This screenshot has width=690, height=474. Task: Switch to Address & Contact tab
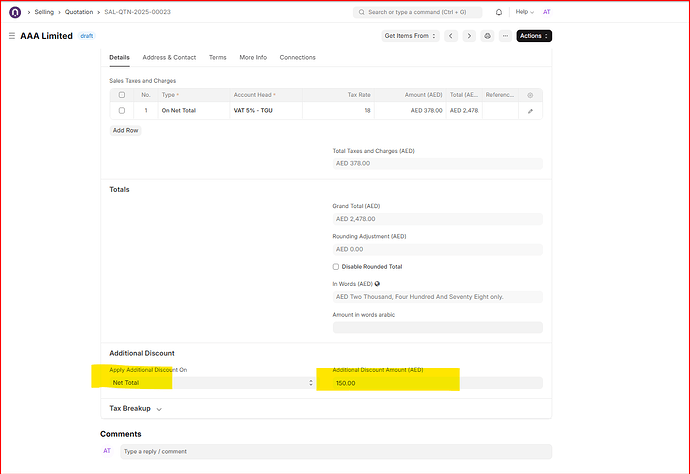point(169,58)
